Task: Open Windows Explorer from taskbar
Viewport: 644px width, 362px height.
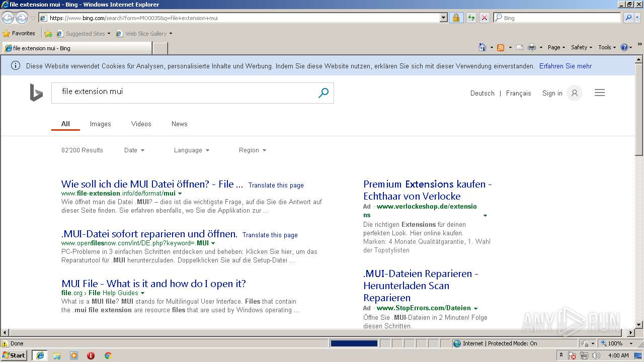Action: click(57, 355)
